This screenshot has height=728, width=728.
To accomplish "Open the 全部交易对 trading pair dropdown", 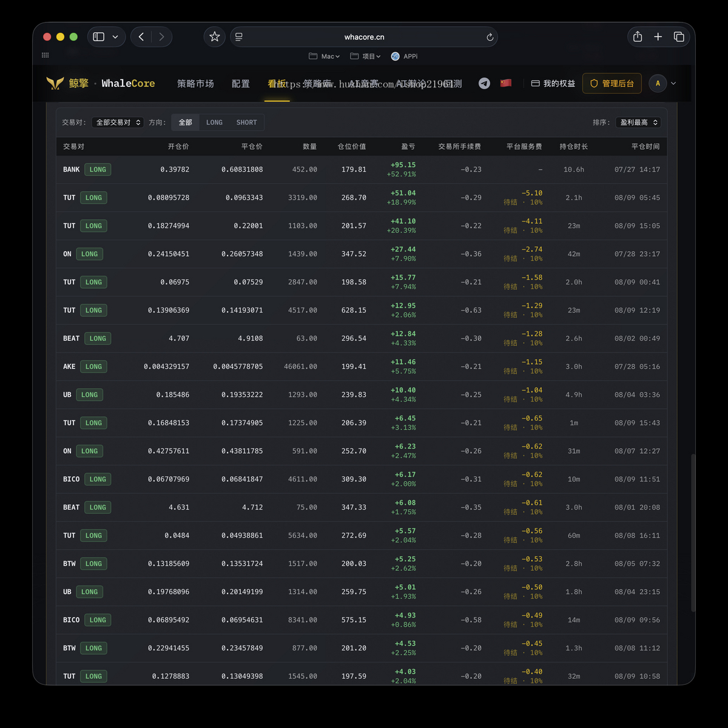I will coord(118,123).
